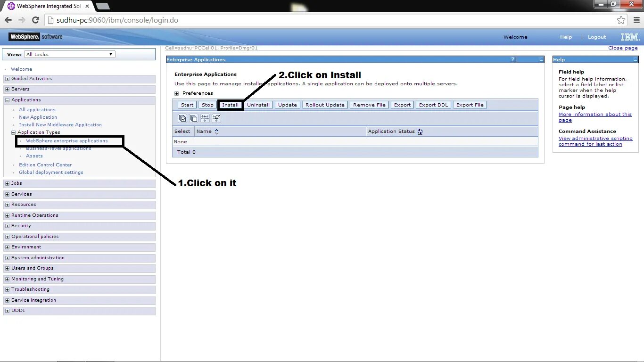Expand the Jobs navigation group
This screenshot has width=644, height=362.
pyautogui.click(x=7, y=183)
